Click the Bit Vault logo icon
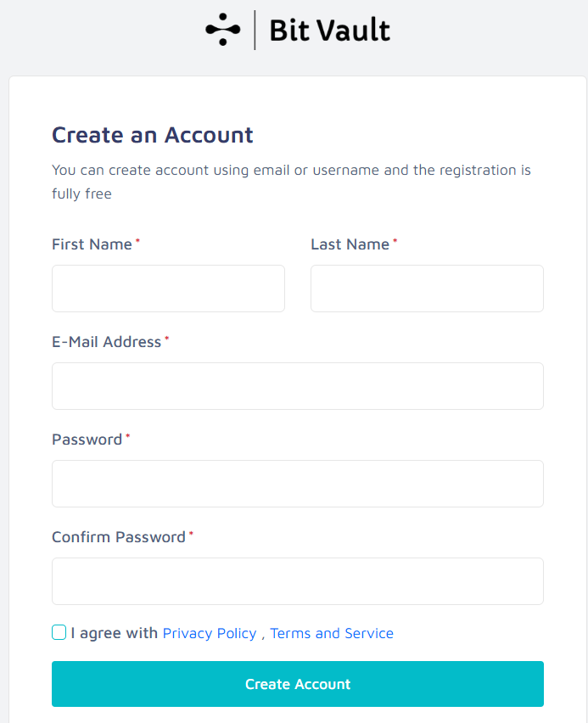 click(x=223, y=30)
